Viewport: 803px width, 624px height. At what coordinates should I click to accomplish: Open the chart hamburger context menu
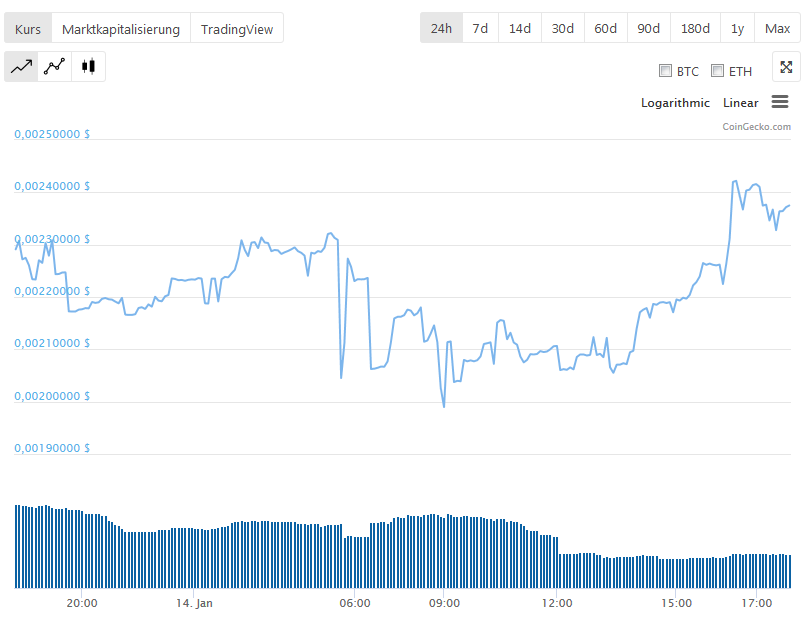point(780,102)
